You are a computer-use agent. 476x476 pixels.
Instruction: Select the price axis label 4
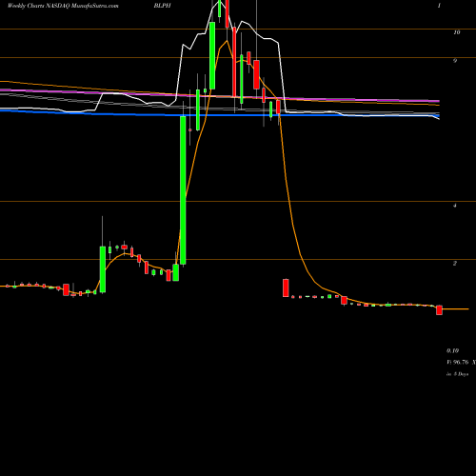[x=455, y=206]
